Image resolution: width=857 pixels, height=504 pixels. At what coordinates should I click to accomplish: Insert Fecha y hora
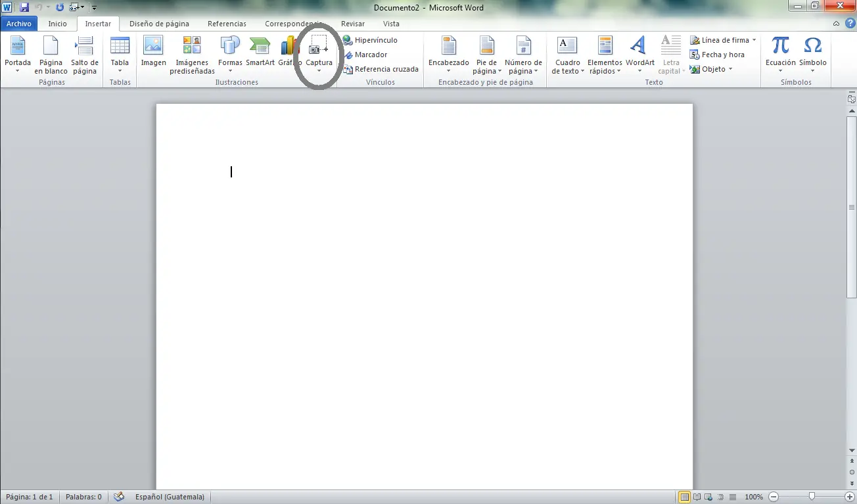point(717,55)
